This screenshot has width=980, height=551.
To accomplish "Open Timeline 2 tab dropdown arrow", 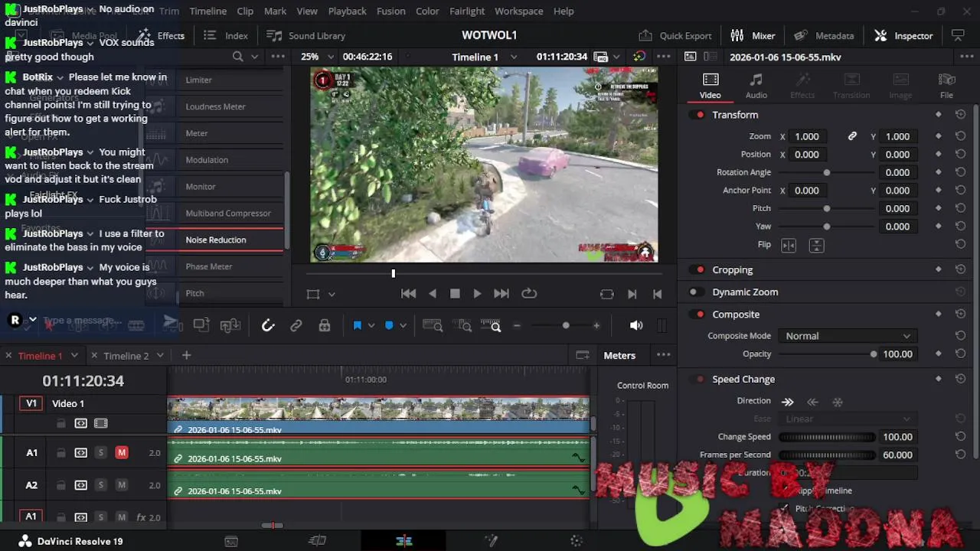I will coord(160,355).
